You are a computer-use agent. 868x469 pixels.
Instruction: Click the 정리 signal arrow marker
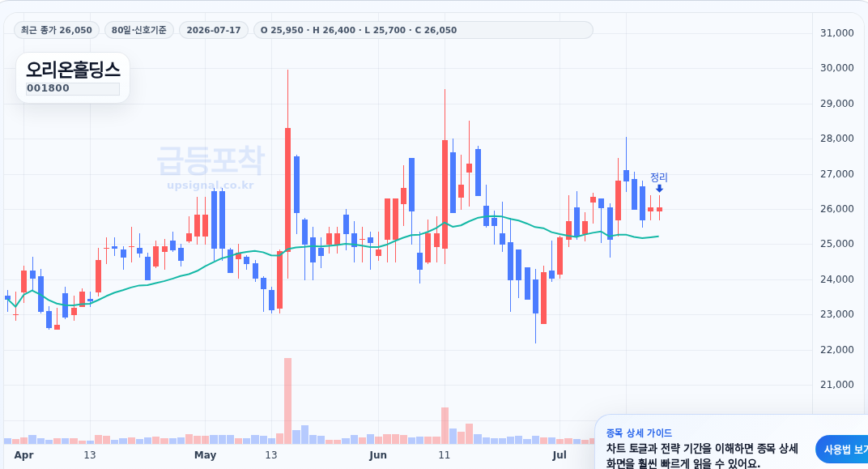pos(659,188)
